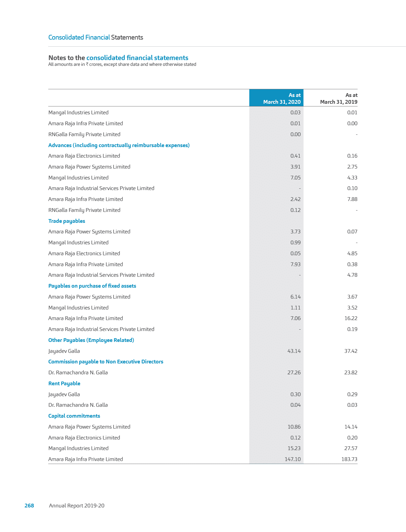
Task: Click the value '10.86' under Capital commitments
Action: click(294, 427)
